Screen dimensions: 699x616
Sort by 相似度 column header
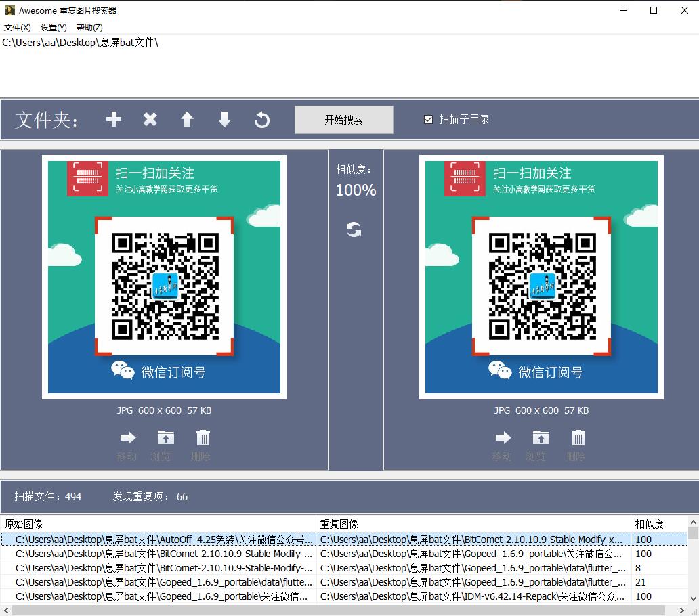tap(659, 524)
